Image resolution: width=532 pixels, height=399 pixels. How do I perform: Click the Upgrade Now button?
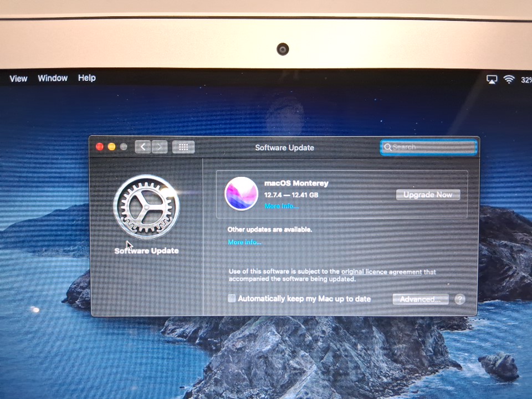coord(428,195)
